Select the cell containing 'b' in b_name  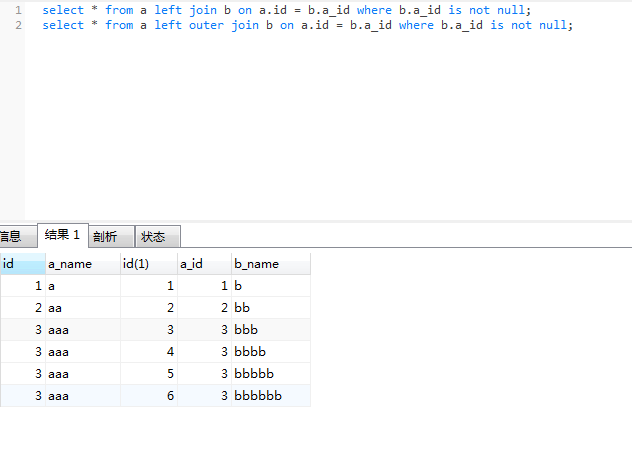[x=271, y=286]
